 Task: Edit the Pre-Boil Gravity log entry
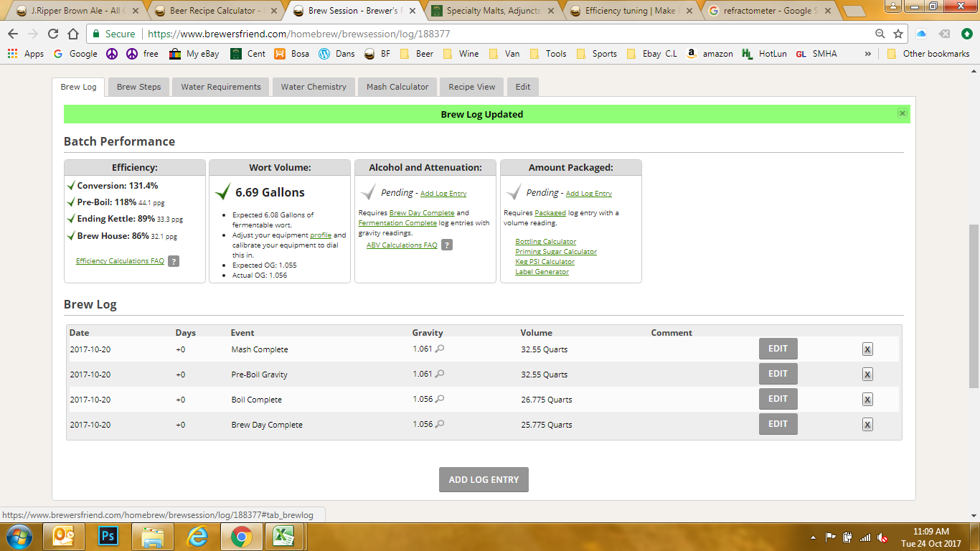(778, 374)
